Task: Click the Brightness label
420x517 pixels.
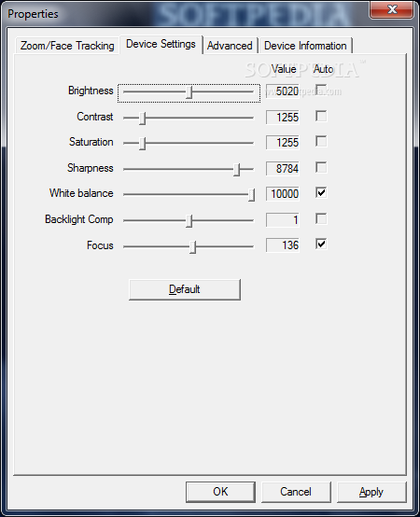Action: [x=91, y=91]
